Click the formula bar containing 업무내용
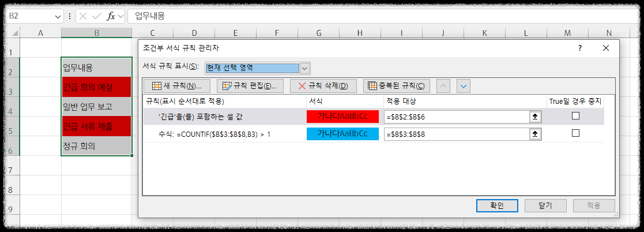644x232 pixels. 382,16
